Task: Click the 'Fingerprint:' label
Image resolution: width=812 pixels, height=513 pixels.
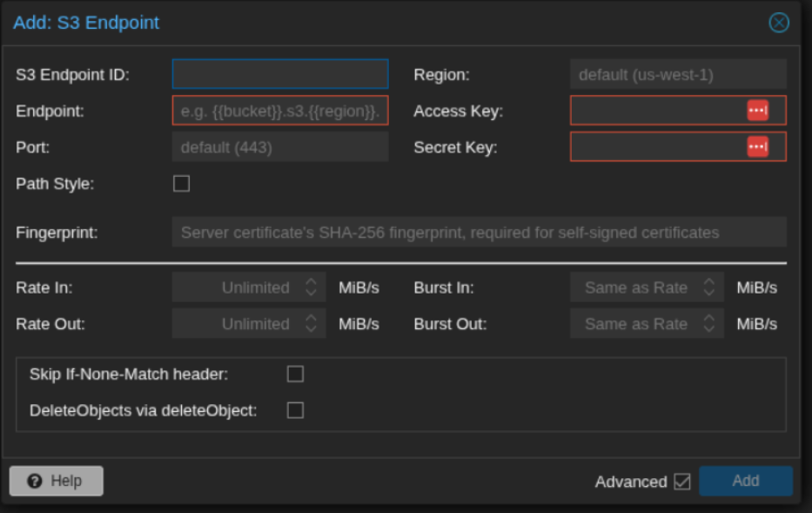Action: point(57,233)
